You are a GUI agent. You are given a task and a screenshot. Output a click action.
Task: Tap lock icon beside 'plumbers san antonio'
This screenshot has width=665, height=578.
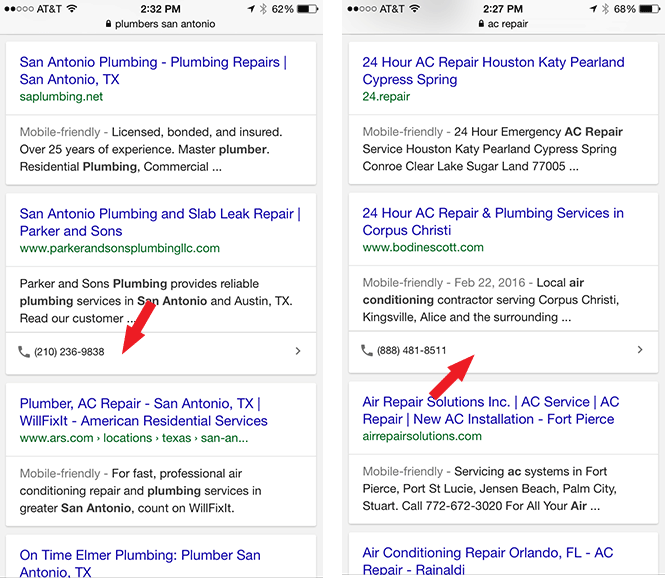tap(109, 24)
